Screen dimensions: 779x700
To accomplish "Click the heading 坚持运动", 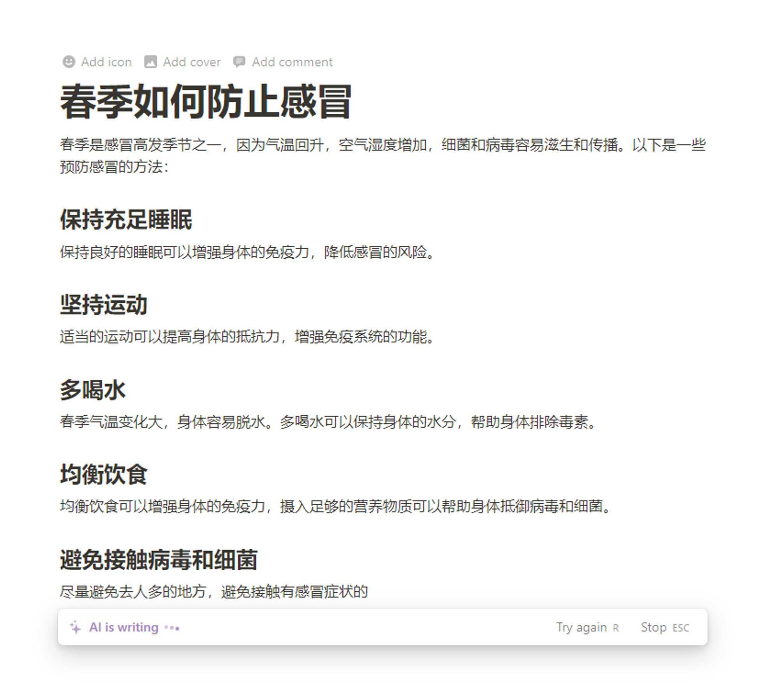I will coord(104,304).
